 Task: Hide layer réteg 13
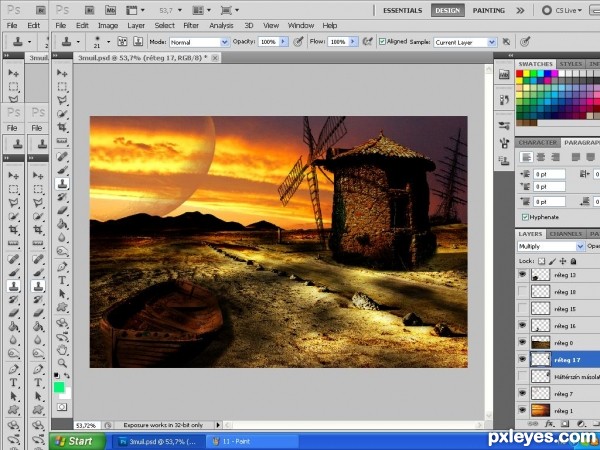522,274
